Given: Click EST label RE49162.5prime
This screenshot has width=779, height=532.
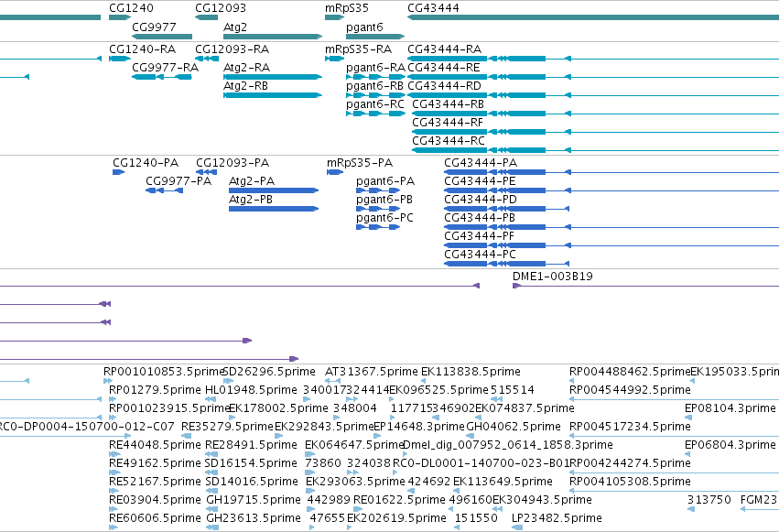Looking at the screenshot, I should point(155,463).
